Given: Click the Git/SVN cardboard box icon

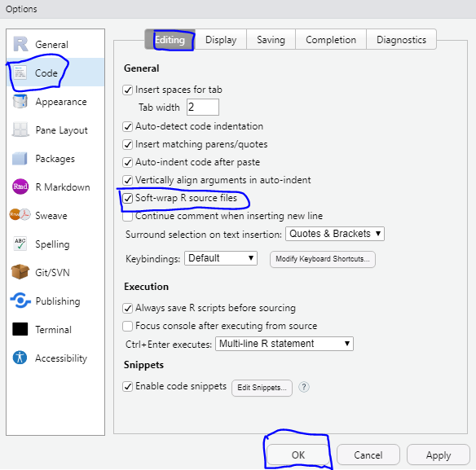Looking at the screenshot, I should point(20,272).
